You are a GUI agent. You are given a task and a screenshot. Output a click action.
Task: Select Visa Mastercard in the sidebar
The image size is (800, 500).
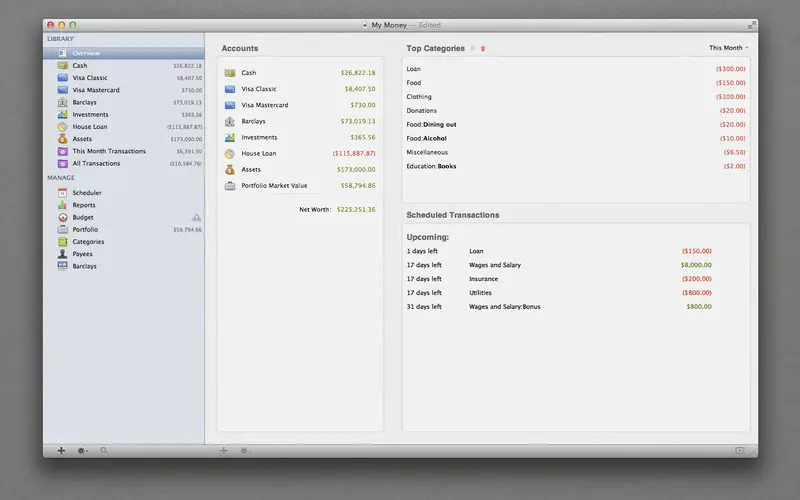(124, 90)
